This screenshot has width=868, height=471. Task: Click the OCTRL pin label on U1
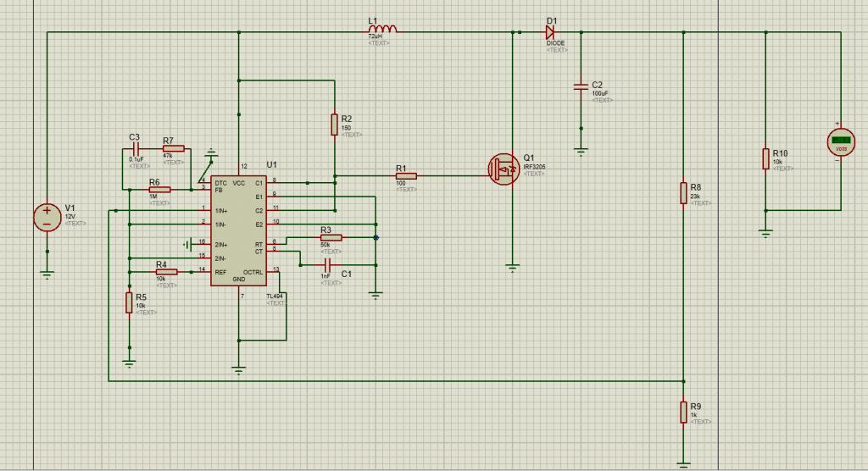pyautogui.click(x=253, y=272)
